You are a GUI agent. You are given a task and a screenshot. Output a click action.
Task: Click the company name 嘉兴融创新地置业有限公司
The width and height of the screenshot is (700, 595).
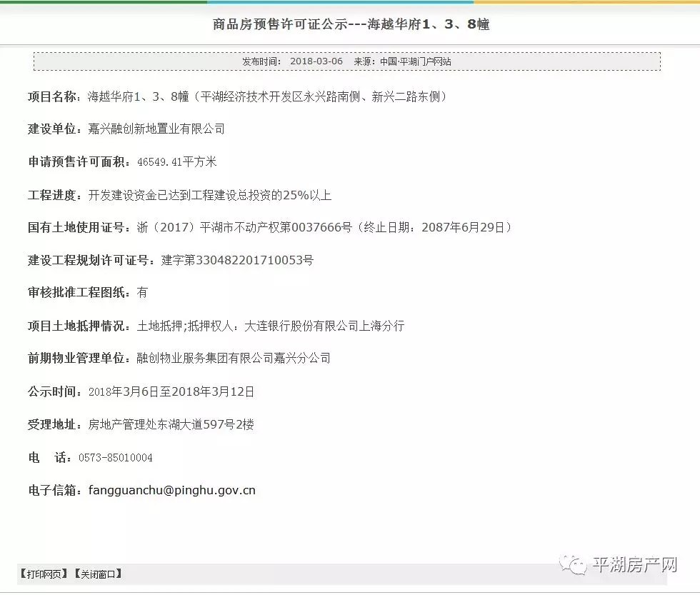pos(156,129)
